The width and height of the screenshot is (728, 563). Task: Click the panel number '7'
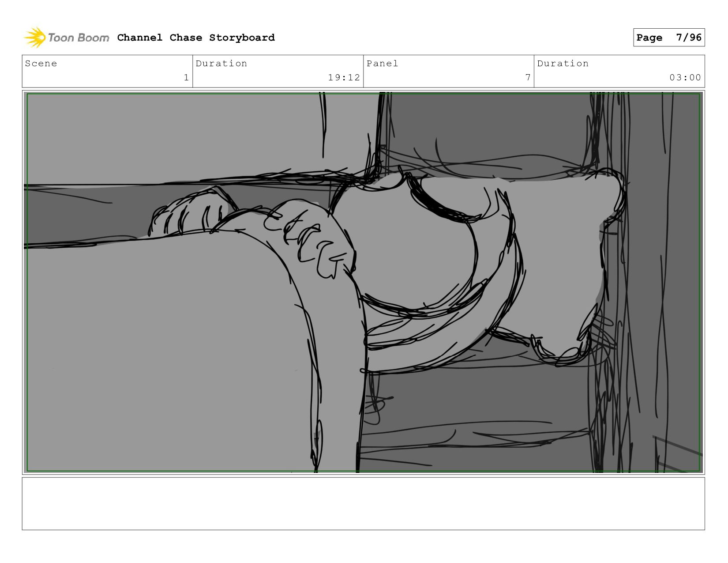pos(528,78)
